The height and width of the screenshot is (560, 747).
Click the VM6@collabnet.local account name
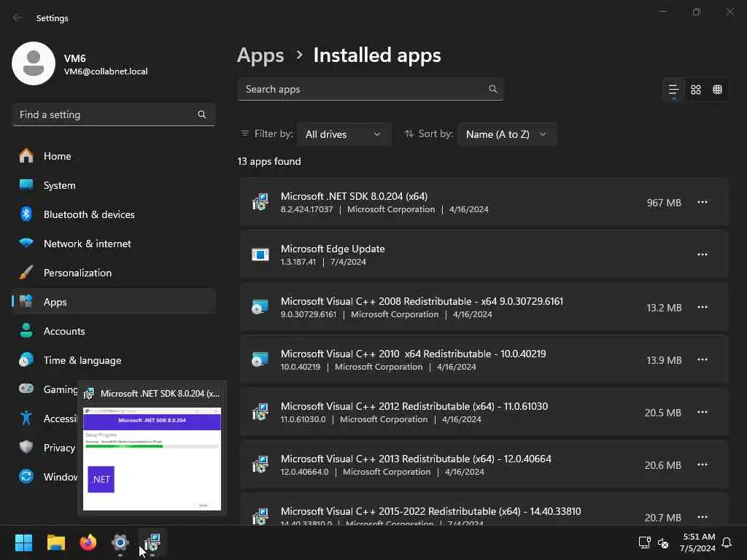tap(106, 71)
